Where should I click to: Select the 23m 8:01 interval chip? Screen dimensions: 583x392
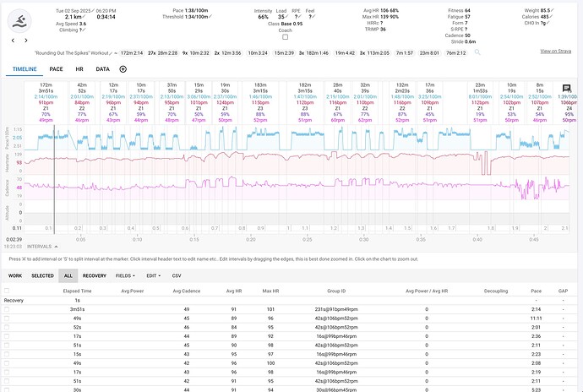[429, 53]
